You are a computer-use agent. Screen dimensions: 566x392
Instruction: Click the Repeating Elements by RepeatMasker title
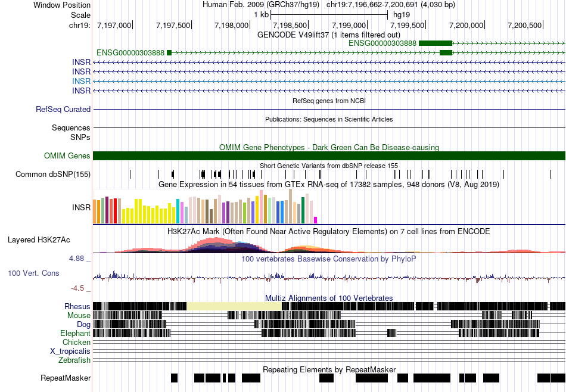click(x=329, y=369)
